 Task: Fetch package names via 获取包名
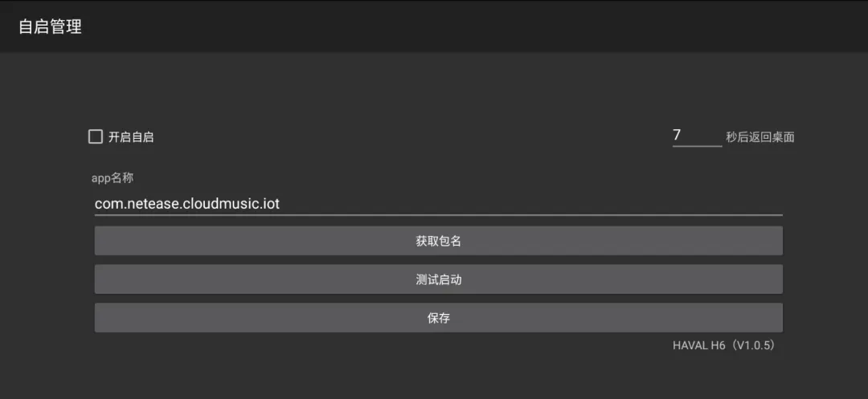[439, 241]
